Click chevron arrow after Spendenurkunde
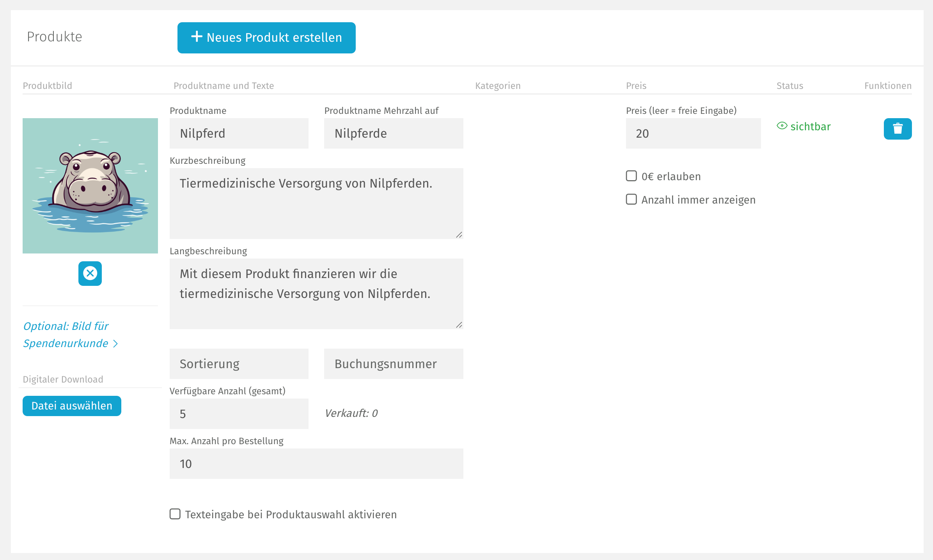 pyautogui.click(x=115, y=344)
